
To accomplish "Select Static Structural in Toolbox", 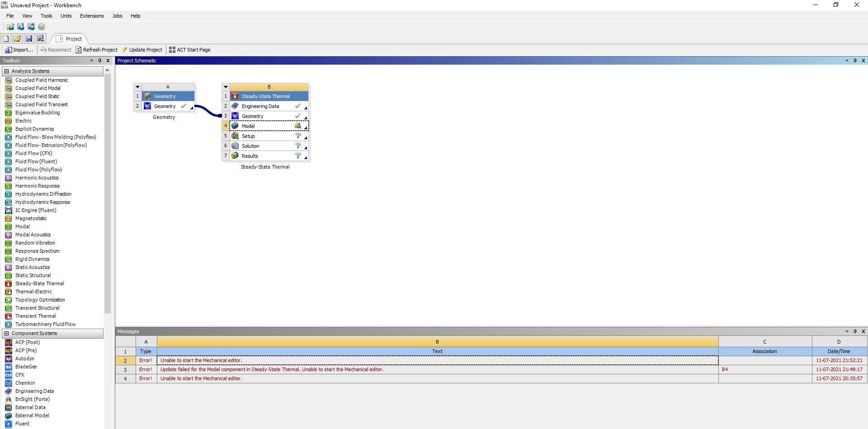I will 33,275.
